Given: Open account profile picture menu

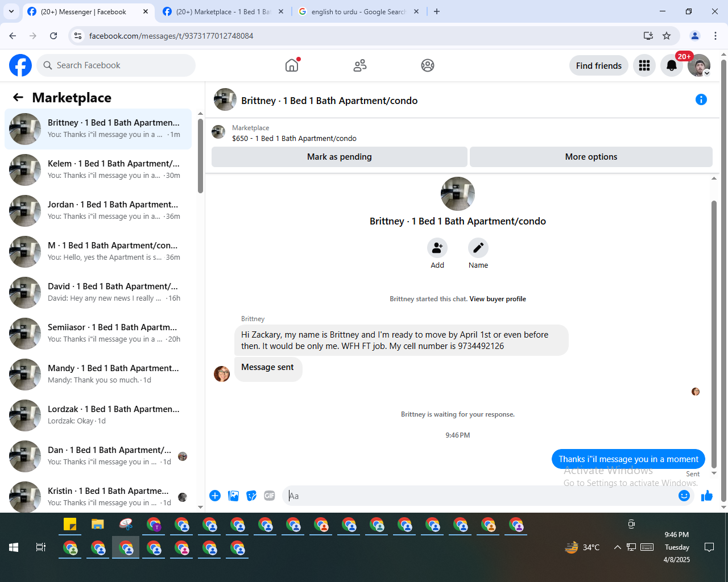Looking at the screenshot, I should click(x=699, y=65).
